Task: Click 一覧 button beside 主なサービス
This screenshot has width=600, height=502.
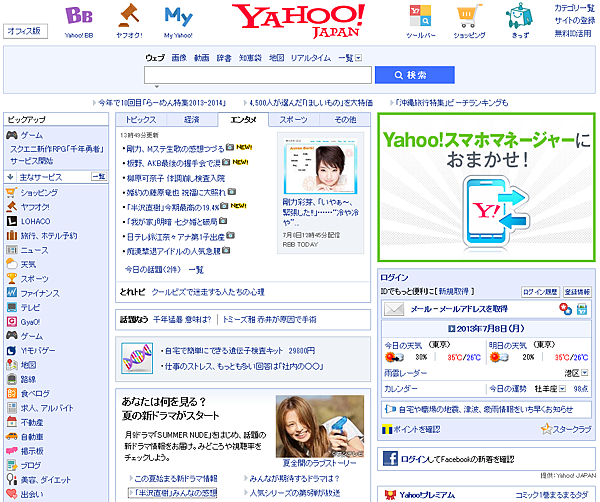Action: point(99,176)
